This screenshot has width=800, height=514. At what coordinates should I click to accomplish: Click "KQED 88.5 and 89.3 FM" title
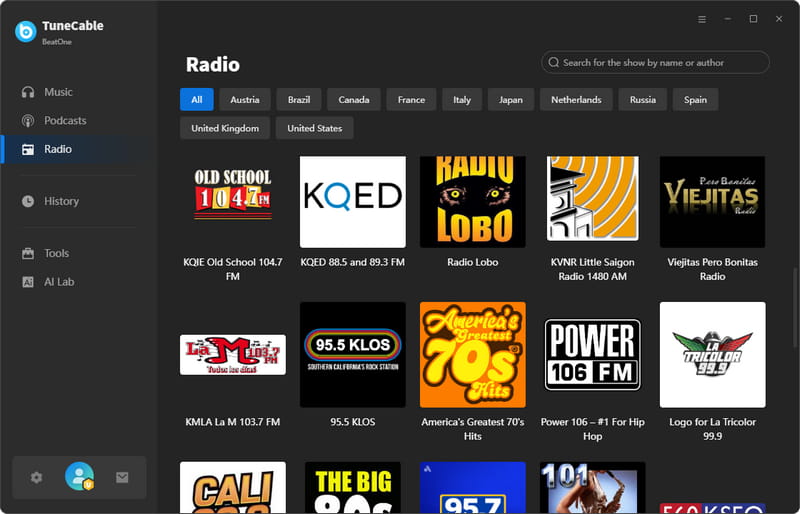353,262
